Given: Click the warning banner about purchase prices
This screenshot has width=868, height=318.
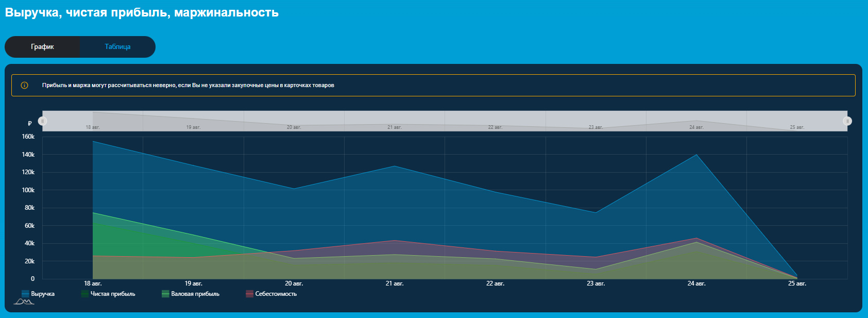Looking at the screenshot, I should pos(433,86).
